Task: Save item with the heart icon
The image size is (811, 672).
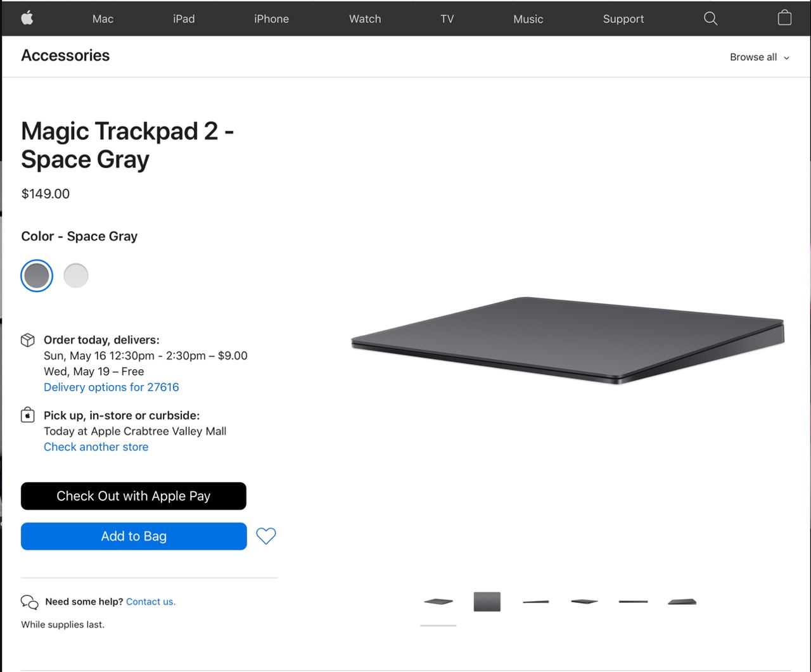Action: tap(266, 536)
